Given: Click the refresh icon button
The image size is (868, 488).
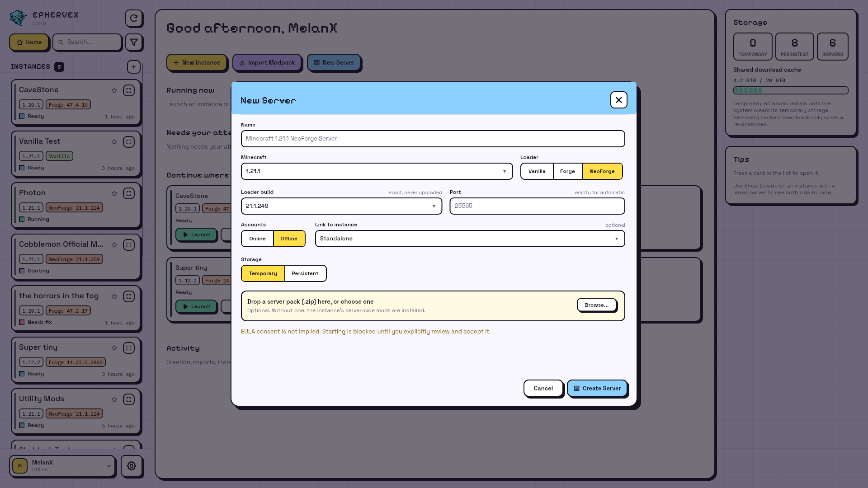Looking at the screenshot, I should (134, 18).
